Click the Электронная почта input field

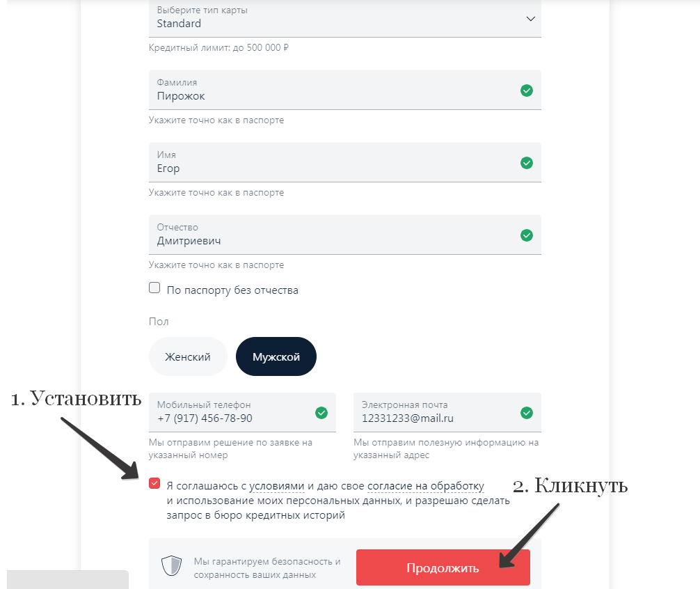coord(435,418)
